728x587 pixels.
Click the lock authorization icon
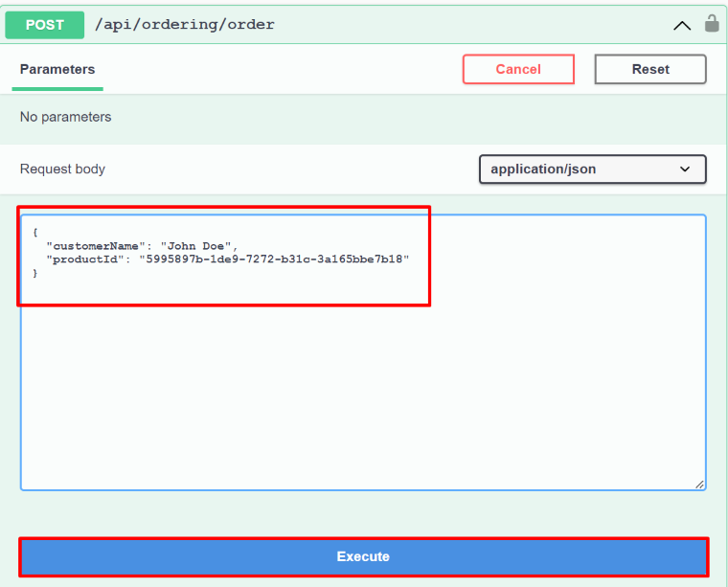click(712, 24)
